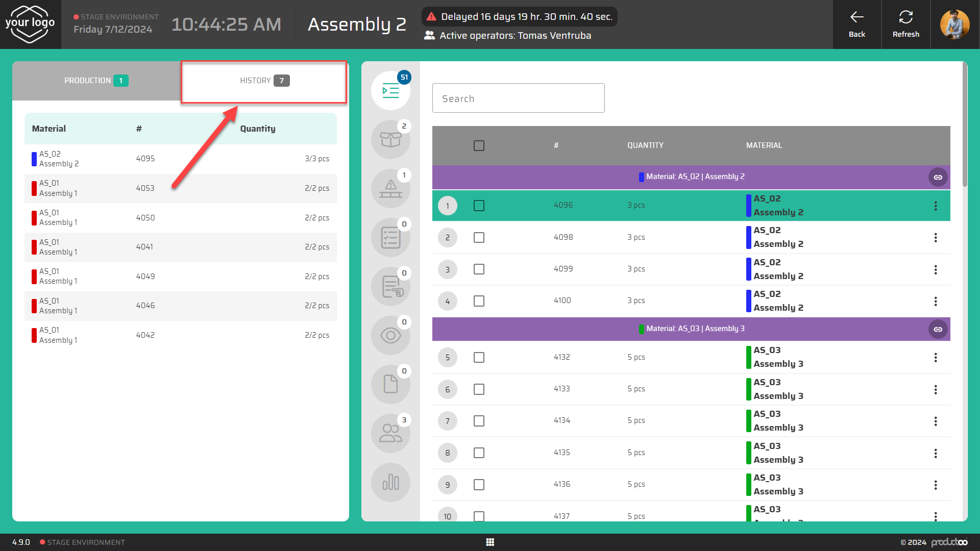Click the link icon on AS_02 group
980x551 pixels.
(938, 177)
